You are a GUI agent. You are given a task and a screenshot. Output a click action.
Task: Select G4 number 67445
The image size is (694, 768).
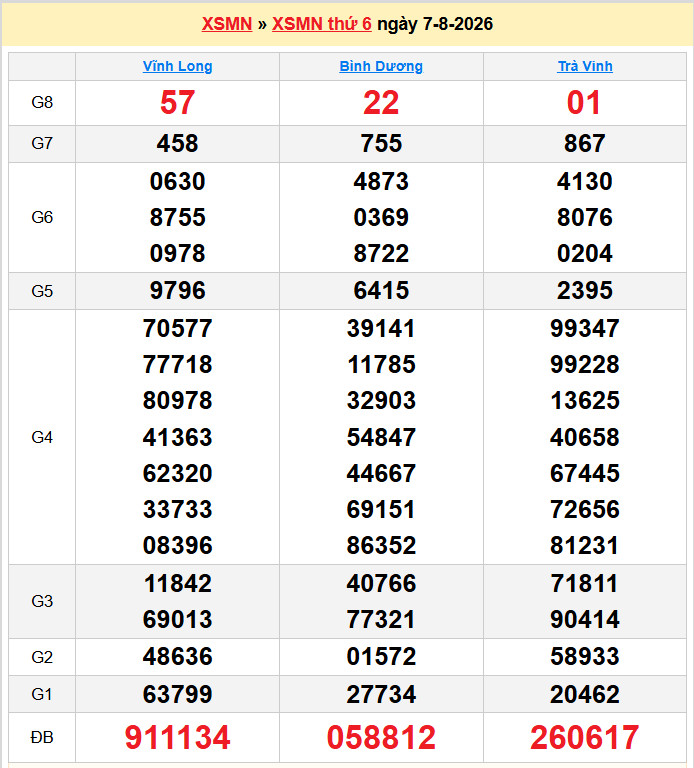(585, 474)
